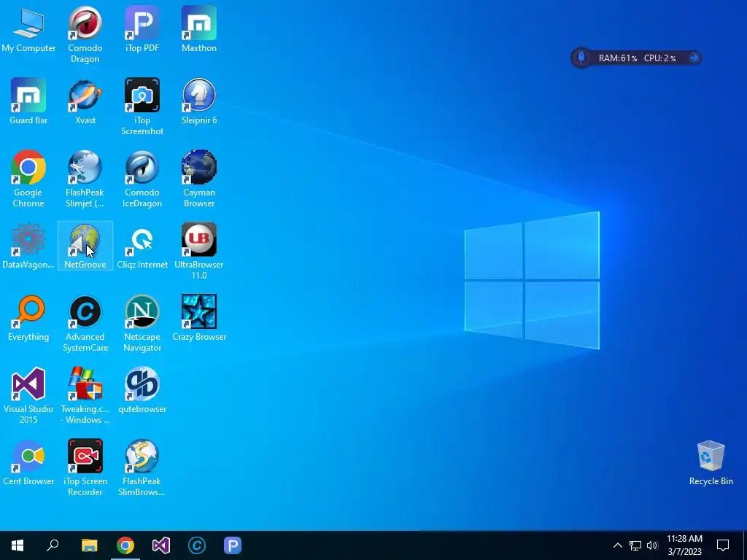Open Advanced SystemCare taskbar icon
This screenshot has width=747, height=560.
[x=197, y=545]
